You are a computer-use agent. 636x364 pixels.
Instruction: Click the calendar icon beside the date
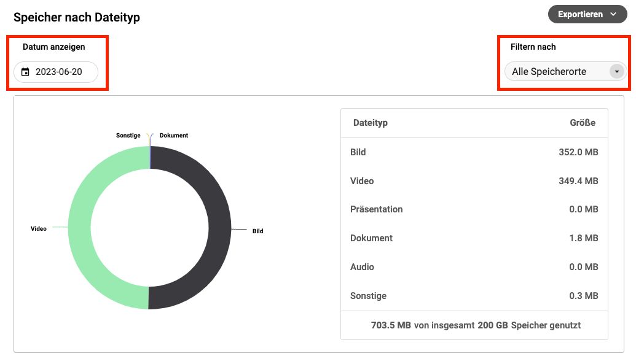click(x=25, y=72)
